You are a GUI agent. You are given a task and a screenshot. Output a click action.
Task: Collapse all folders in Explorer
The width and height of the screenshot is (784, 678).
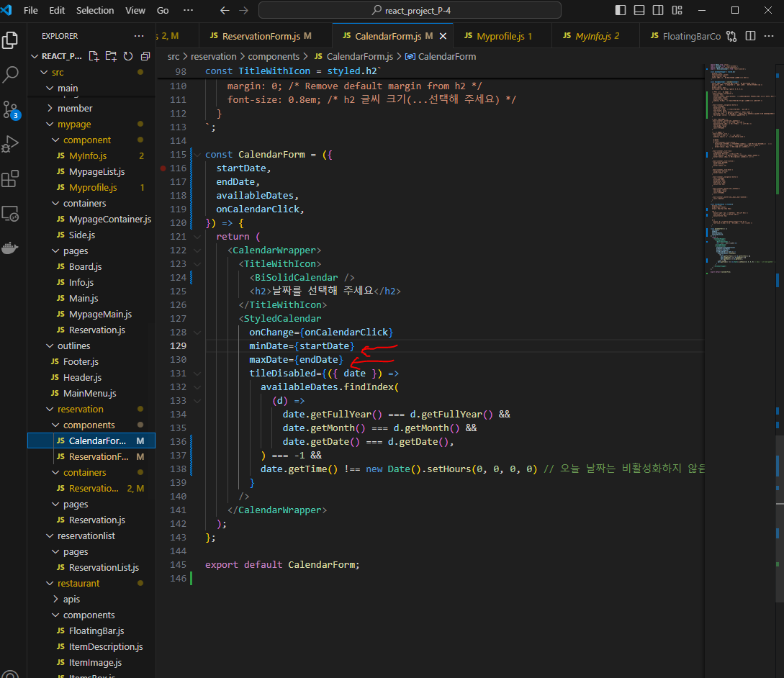coord(145,56)
